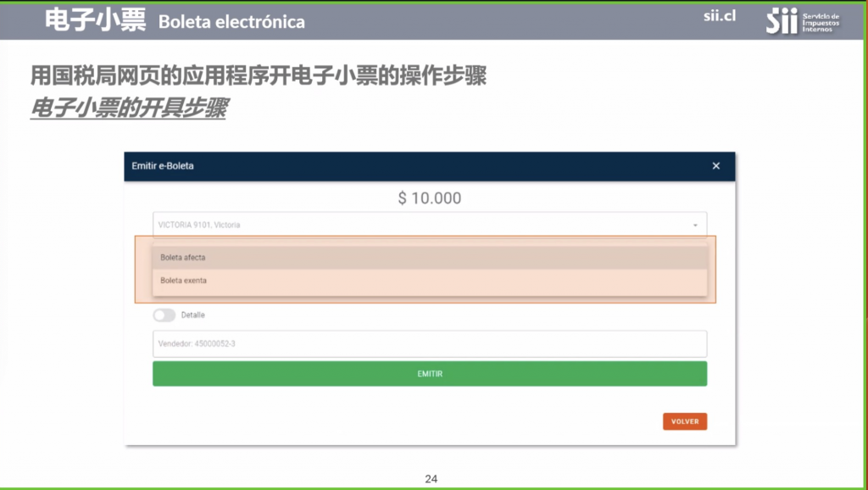868x490 pixels.
Task: Open the VICTORIA 9101 address selector
Action: coord(430,225)
